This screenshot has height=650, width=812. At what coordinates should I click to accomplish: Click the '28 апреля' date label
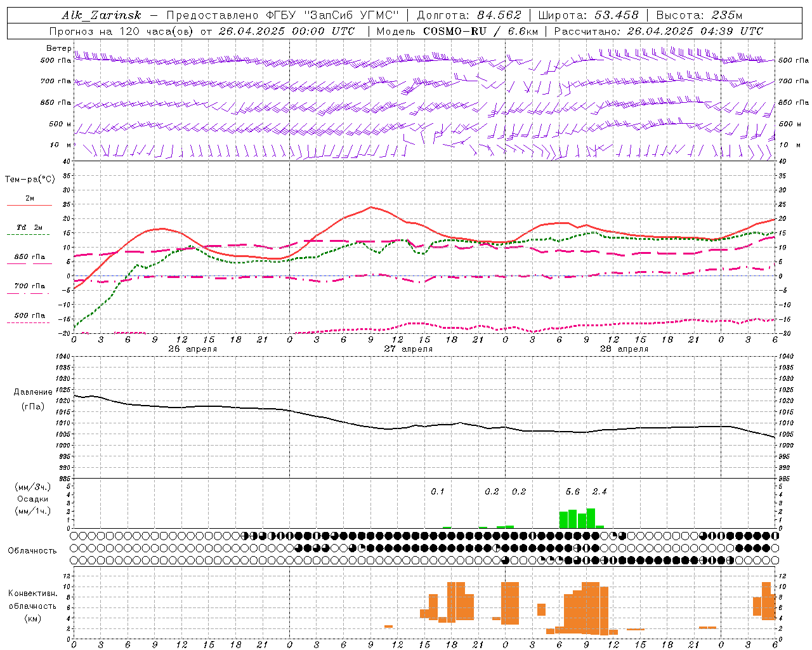(624, 349)
